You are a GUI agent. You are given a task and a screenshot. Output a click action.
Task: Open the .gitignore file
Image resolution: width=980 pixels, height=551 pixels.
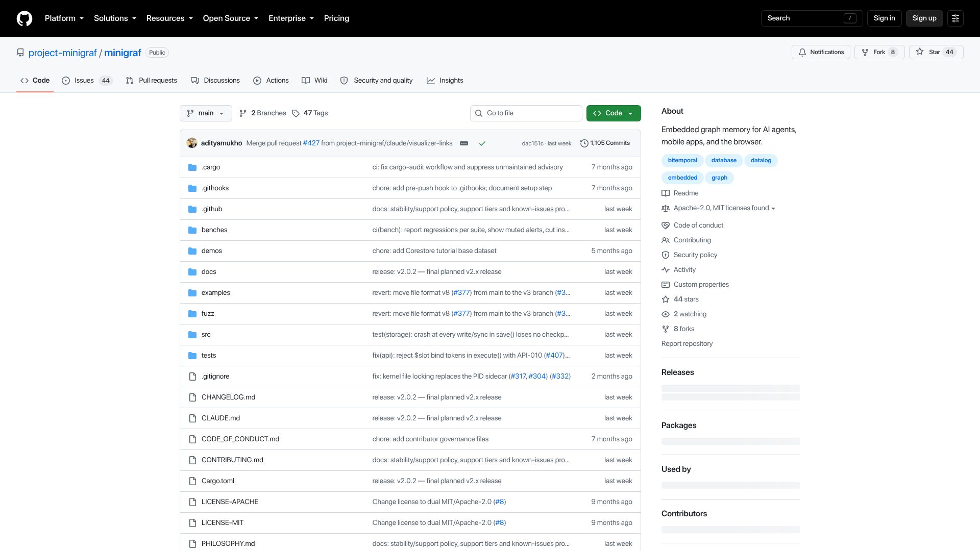tap(215, 377)
